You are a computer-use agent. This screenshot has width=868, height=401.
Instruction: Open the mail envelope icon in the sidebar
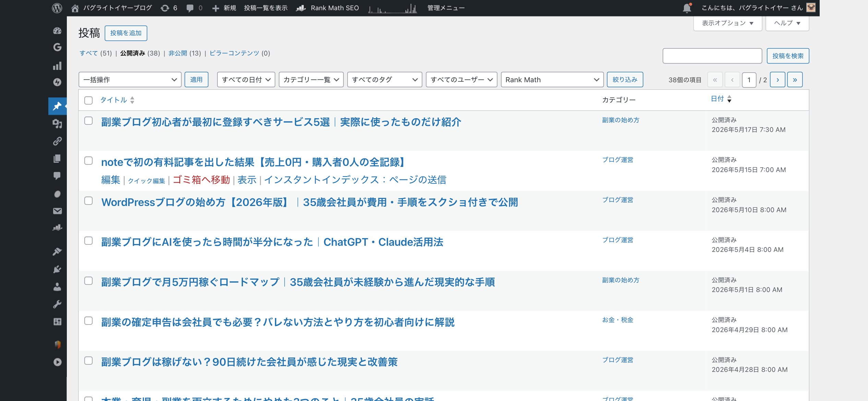click(57, 211)
